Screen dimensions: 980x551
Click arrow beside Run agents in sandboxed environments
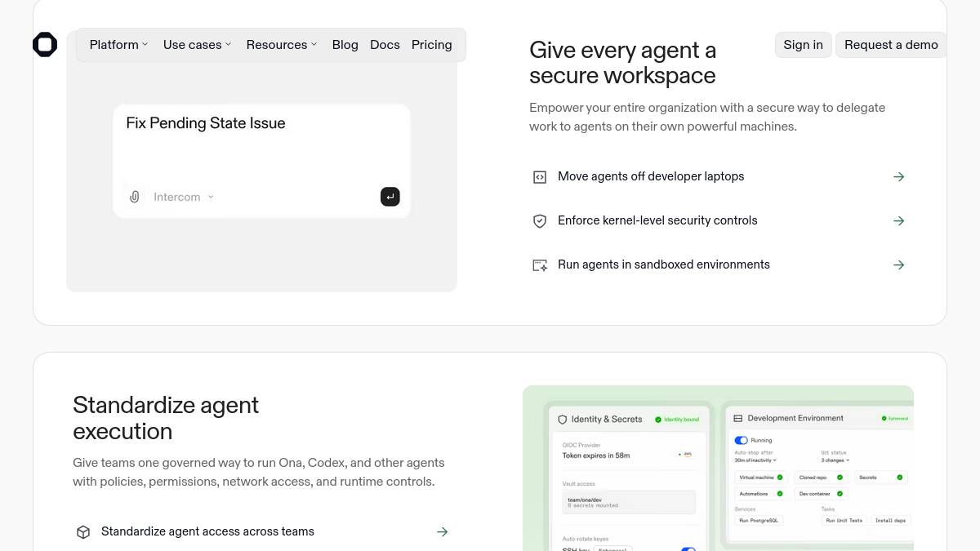point(899,264)
